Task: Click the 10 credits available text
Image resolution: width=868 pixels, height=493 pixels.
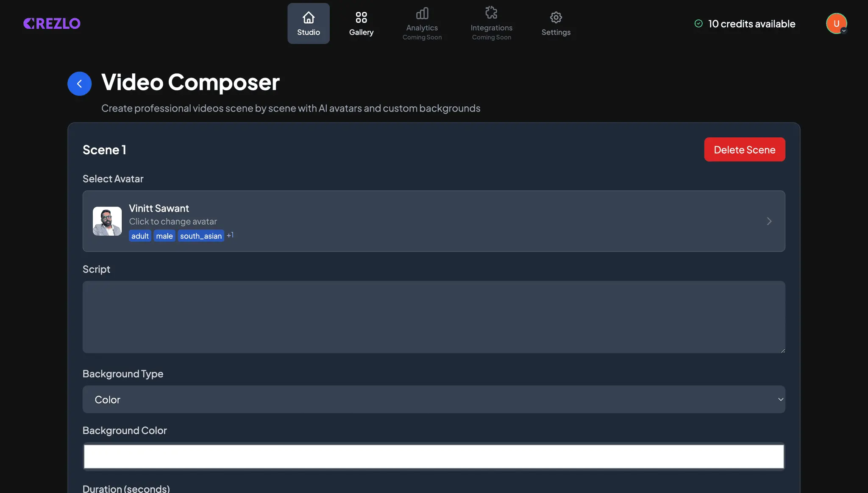Action: [x=751, y=24]
